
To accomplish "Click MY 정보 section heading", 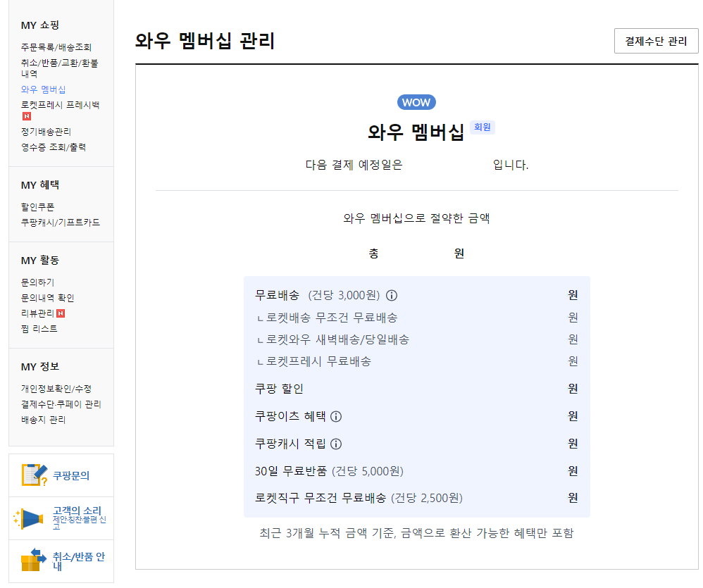I will coord(40,367).
